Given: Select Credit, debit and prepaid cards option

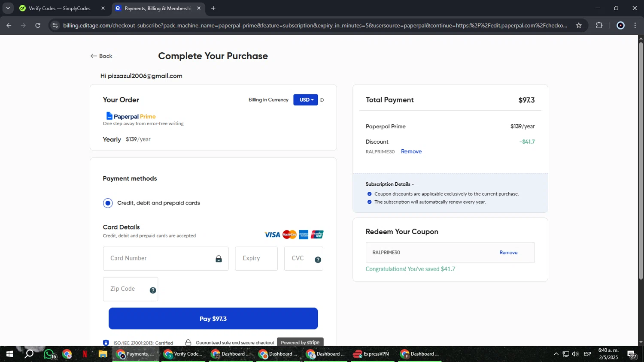Looking at the screenshot, I should point(108,203).
